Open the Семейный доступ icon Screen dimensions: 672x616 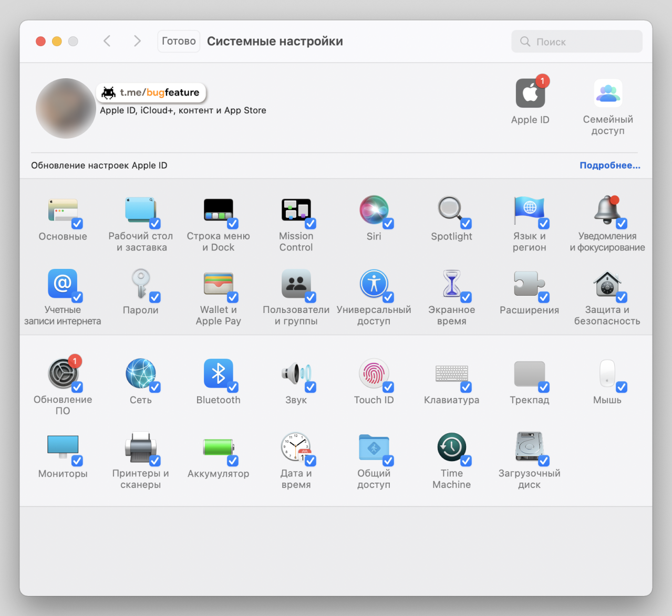[608, 93]
